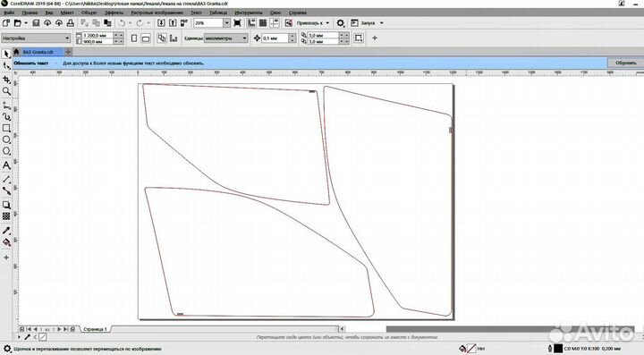Click the Save diskette icon

tap(36, 23)
